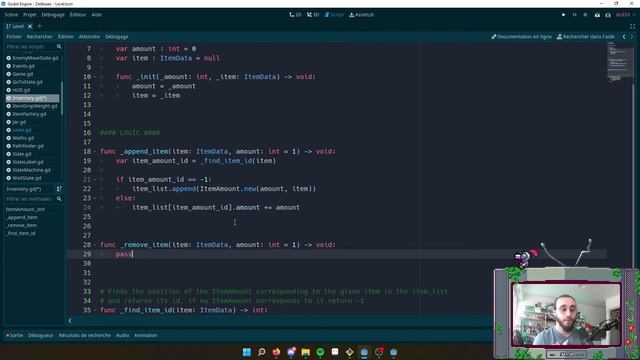Play a custom scene
The width and height of the screenshot is (640, 360).
[x=608, y=15]
